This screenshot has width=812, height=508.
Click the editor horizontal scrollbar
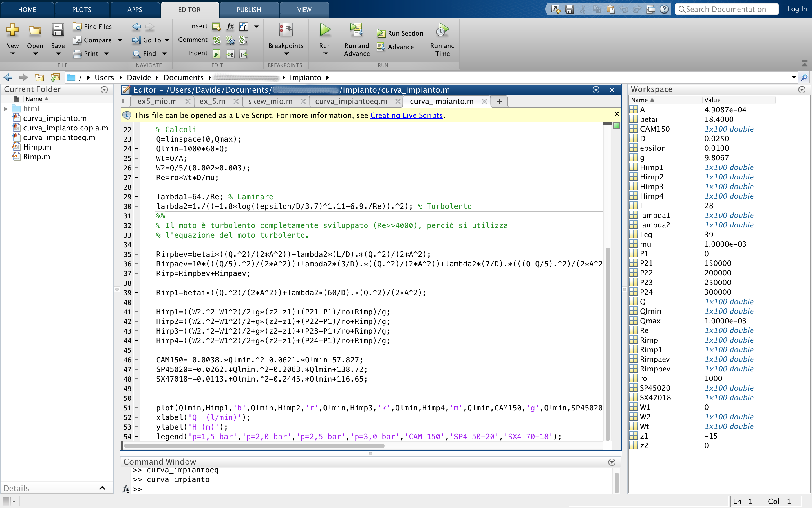coord(254,446)
